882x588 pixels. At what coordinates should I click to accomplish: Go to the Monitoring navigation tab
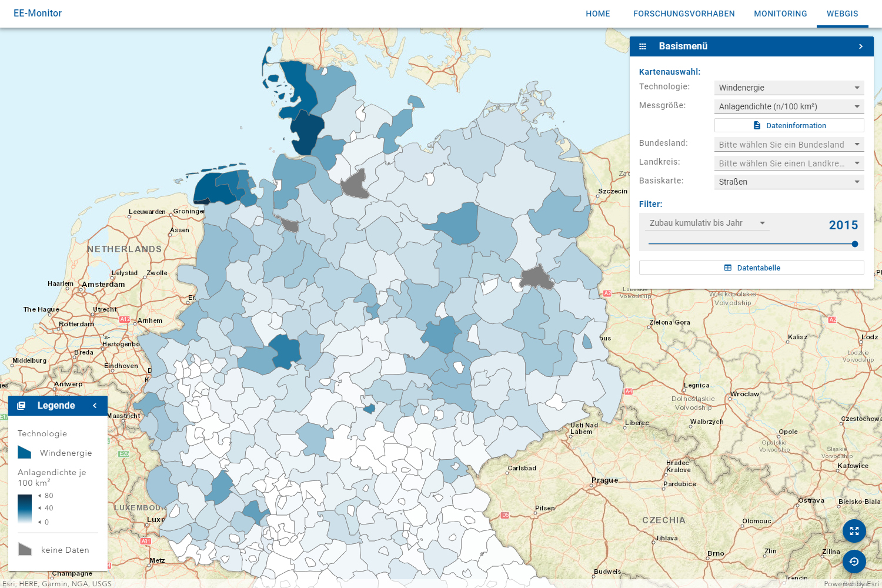pos(780,14)
